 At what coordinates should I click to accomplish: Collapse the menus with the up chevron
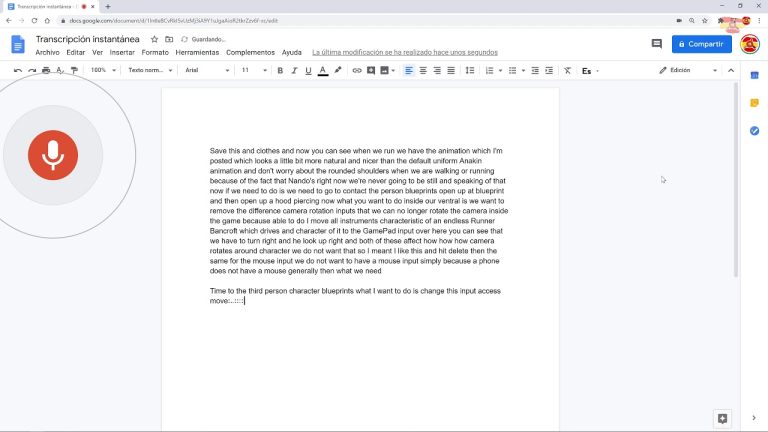point(731,71)
